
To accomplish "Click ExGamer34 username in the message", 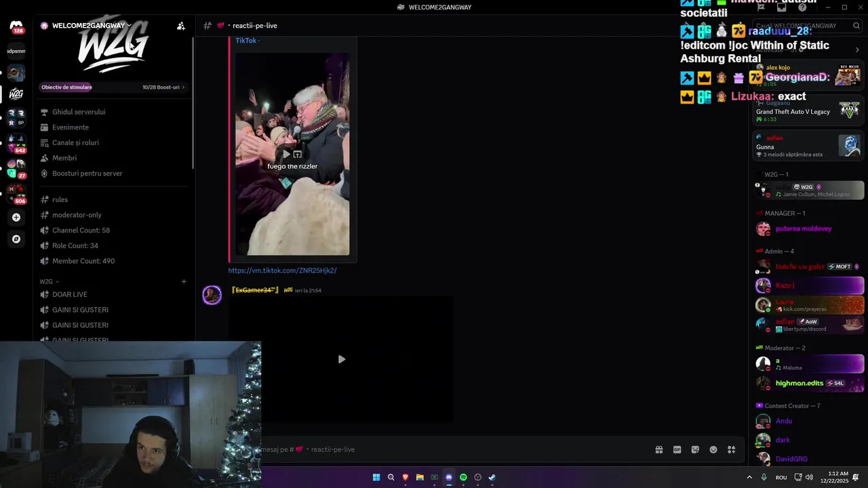I will pos(255,290).
